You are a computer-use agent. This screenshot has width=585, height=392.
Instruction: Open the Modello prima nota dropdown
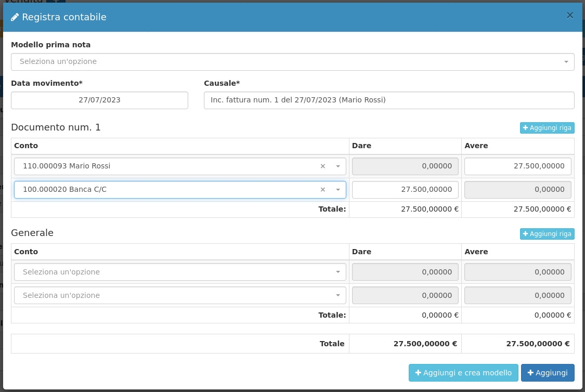coord(292,62)
